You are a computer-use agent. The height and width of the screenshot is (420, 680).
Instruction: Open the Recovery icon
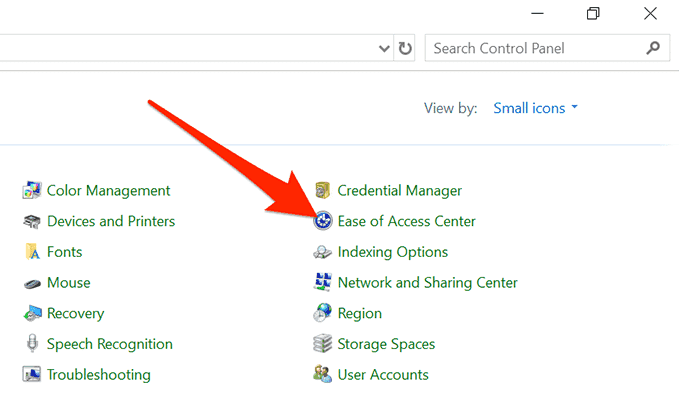click(31, 314)
